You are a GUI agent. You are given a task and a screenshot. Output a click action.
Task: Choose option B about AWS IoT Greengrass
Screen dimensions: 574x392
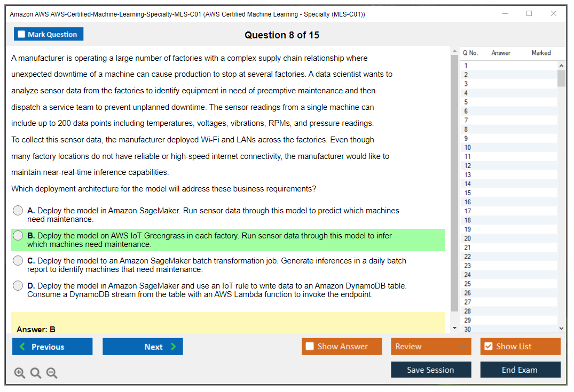pyautogui.click(x=18, y=236)
